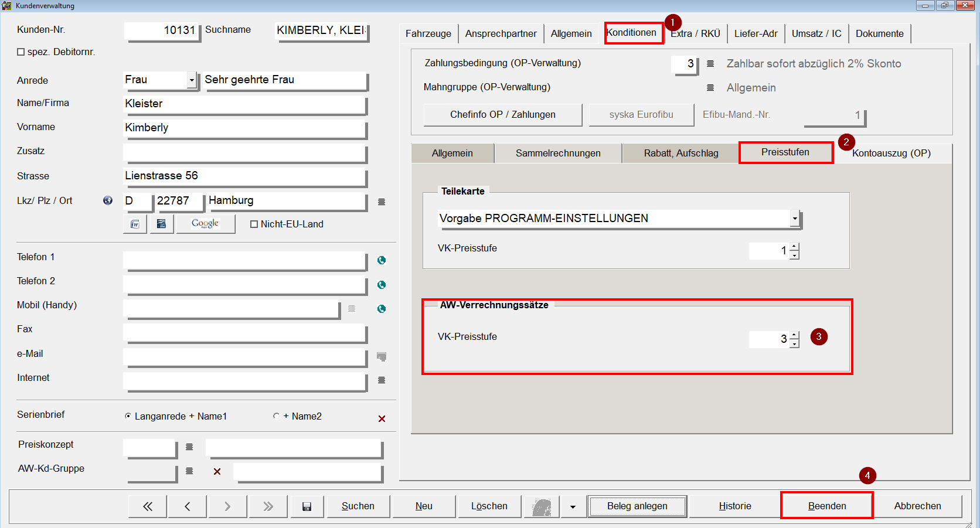
Task: Select the + Name2 radio option
Action: click(276, 416)
